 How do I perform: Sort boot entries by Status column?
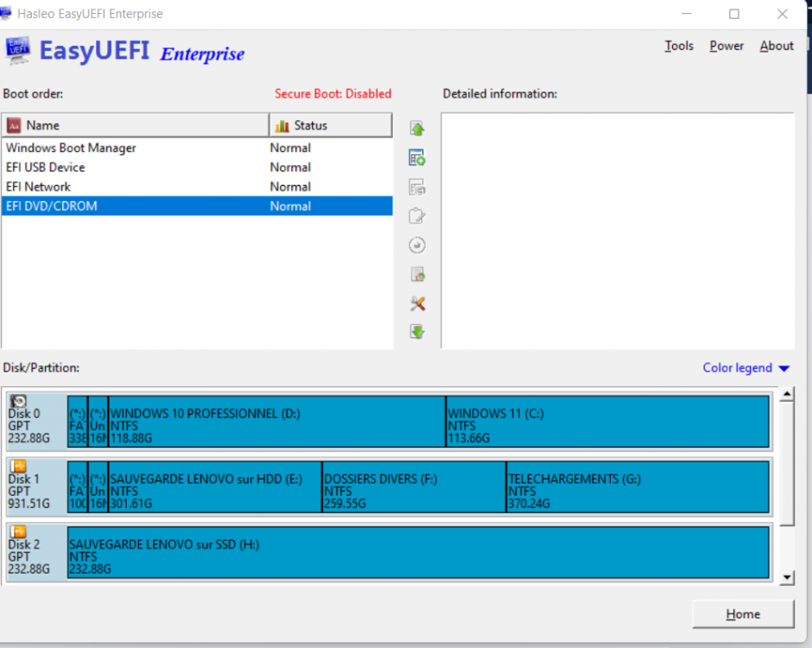coord(330,125)
